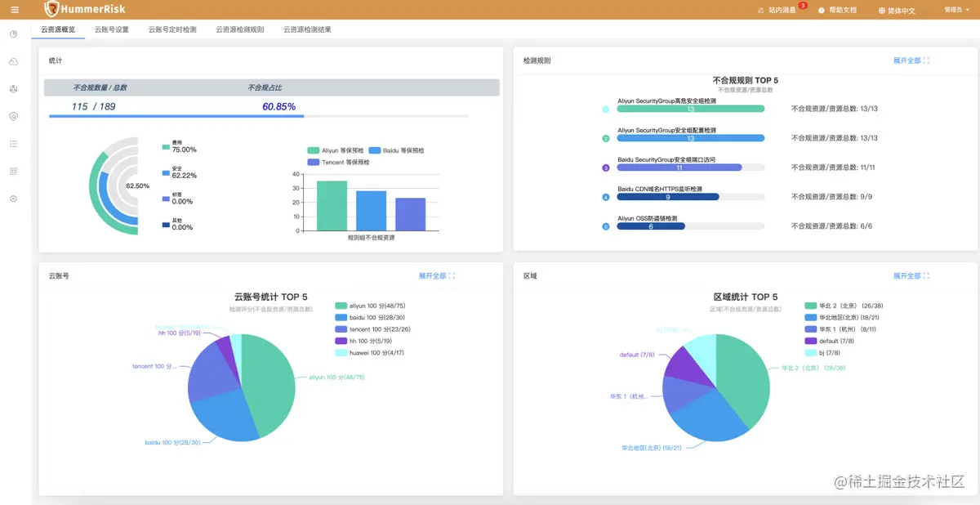Click the globe language icon

(882, 11)
